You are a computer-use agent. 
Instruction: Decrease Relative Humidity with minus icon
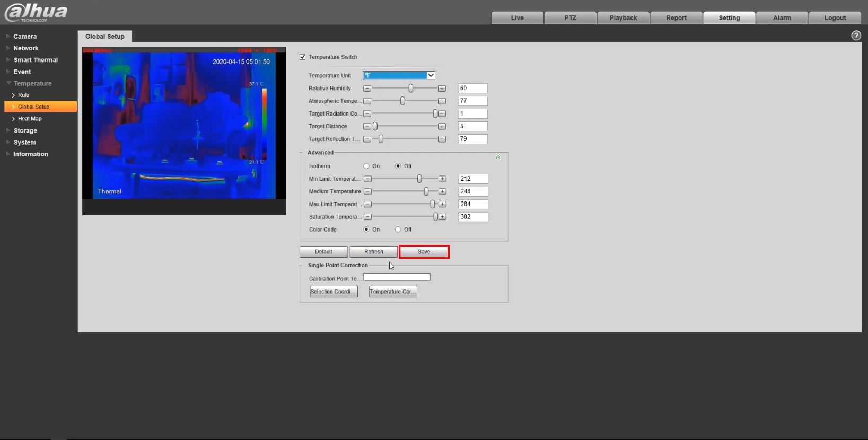[367, 89]
